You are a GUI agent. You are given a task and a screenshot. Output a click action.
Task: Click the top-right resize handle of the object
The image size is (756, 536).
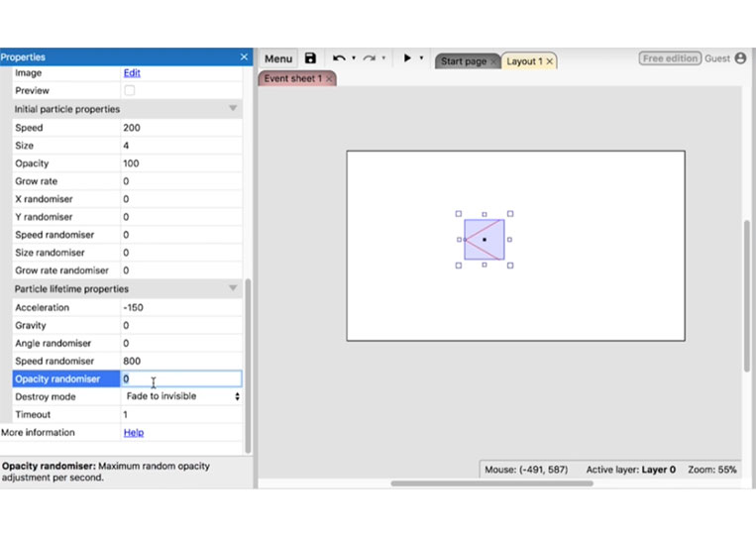coord(510,214)
